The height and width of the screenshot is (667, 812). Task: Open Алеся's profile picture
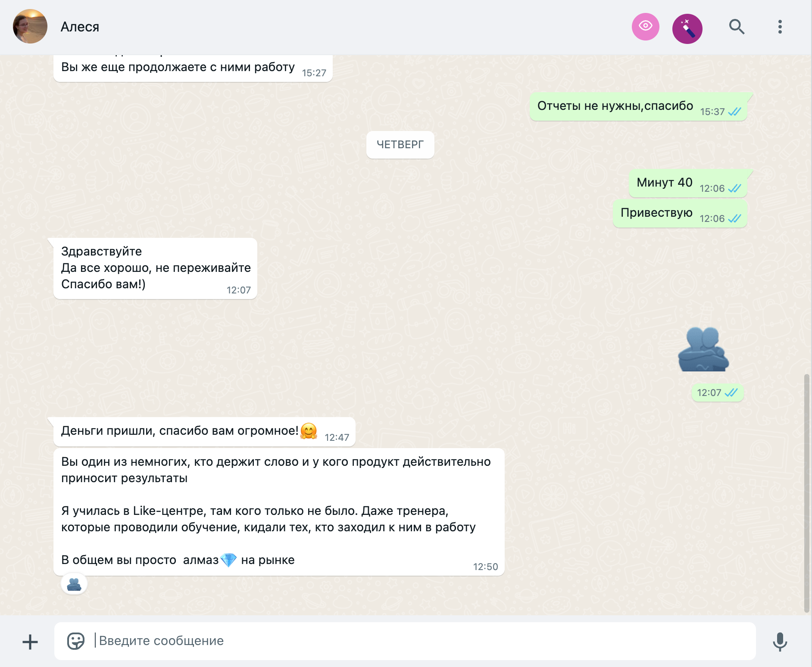(x=30, y=26)
